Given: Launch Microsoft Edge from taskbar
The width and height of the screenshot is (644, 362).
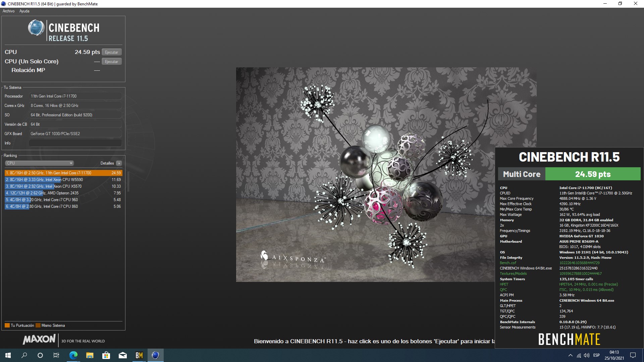Looking at the screenshot, I should point(73,355).
